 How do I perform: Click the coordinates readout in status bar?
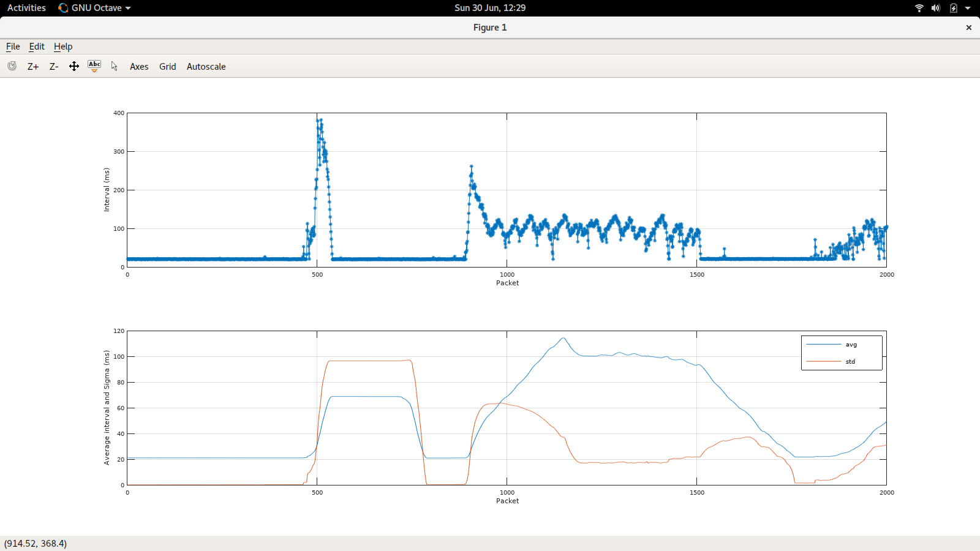point(36,544)
